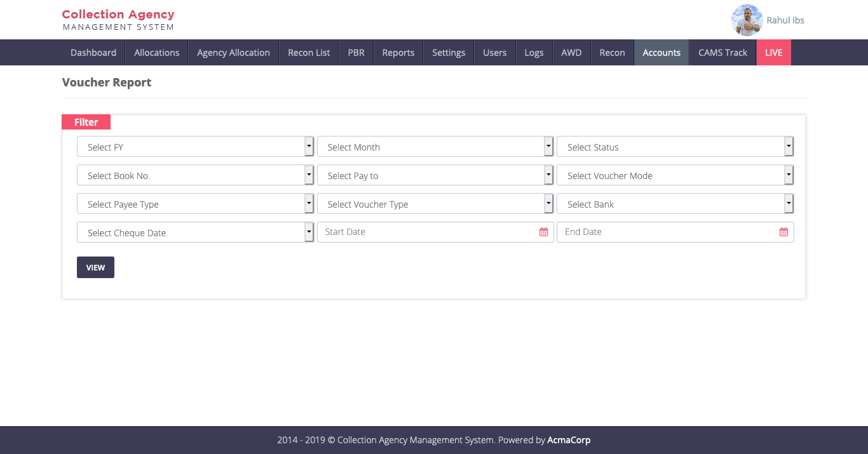
Task: Open the Select Cheque Date dropdown
Action: tap(195, 232)
